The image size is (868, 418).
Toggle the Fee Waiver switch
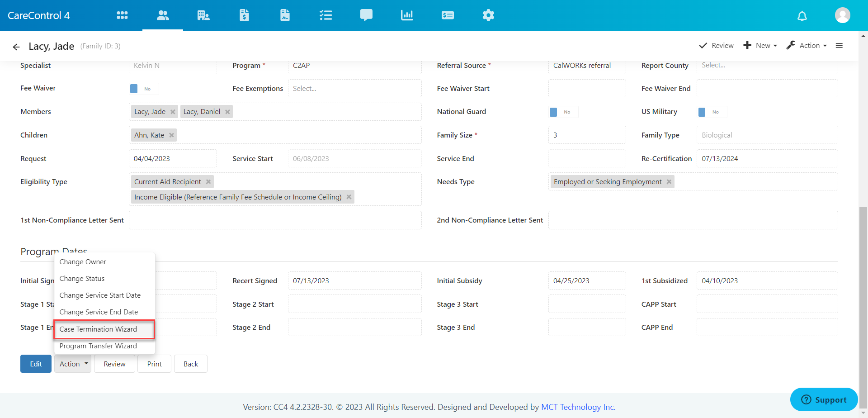click(144, 89)
